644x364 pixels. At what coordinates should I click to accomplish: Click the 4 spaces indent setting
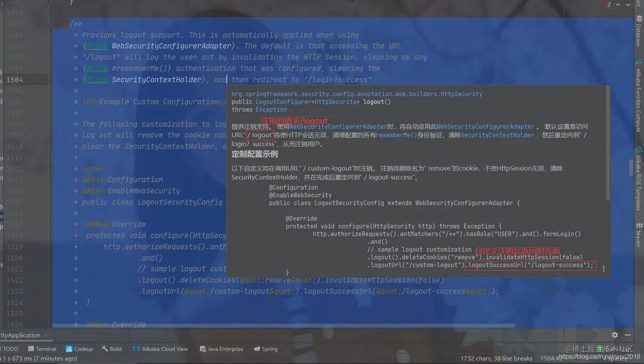616,358
